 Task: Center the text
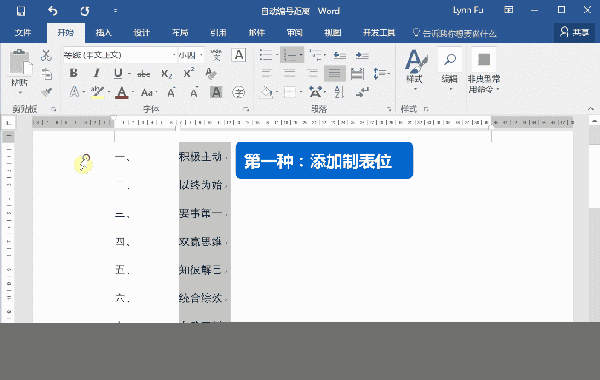[x=289, y=73]
